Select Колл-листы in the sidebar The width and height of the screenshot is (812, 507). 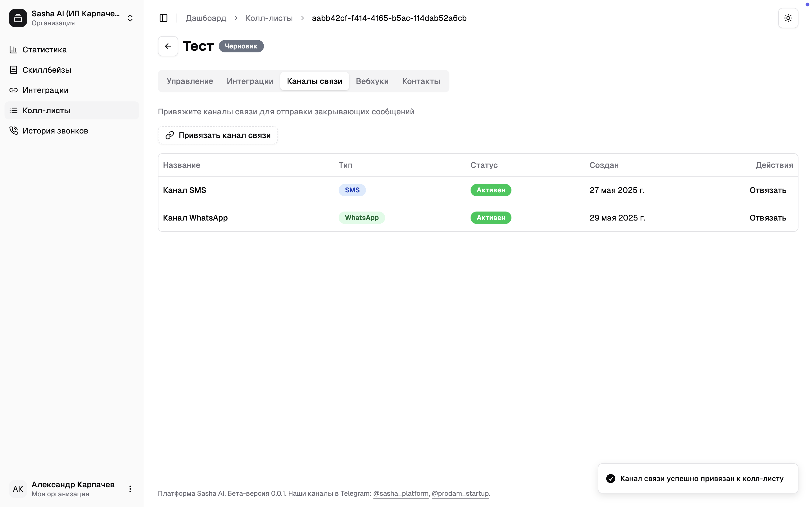click(x=46, y=111)
